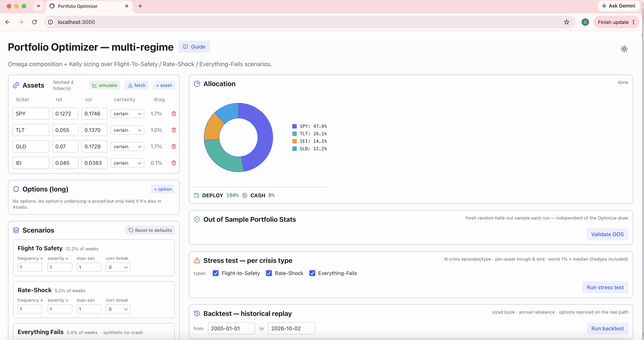Focus the backtest from date field
The height and width of the screenshot is (340, 644).
pyautogui.click(x=231, y=328)
